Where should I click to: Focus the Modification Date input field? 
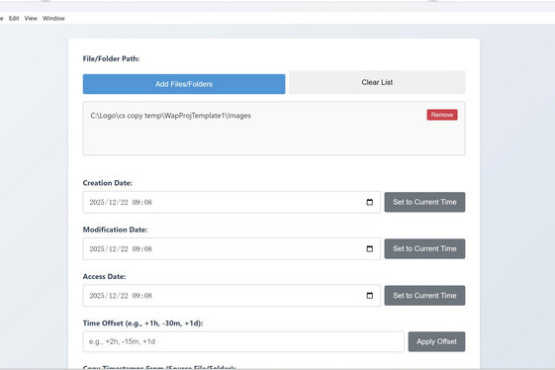[x=231, y=249]
